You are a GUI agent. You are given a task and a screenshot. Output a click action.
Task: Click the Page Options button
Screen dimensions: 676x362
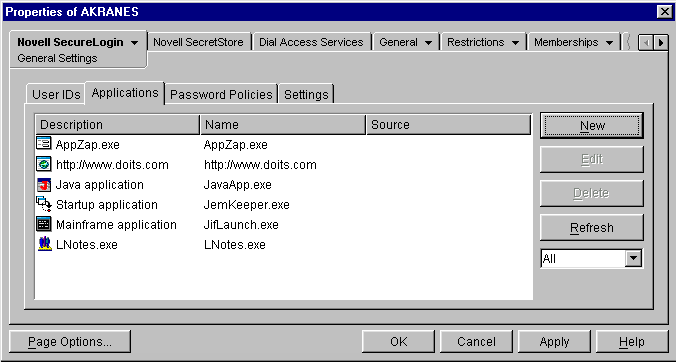click(70, 342)
